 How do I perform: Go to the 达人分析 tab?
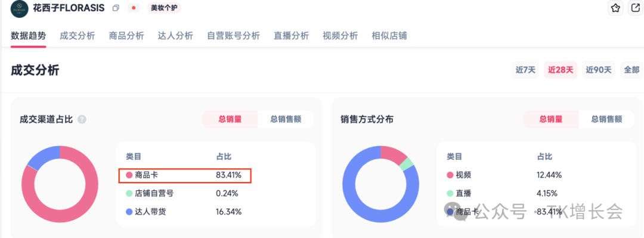point(175,36)
